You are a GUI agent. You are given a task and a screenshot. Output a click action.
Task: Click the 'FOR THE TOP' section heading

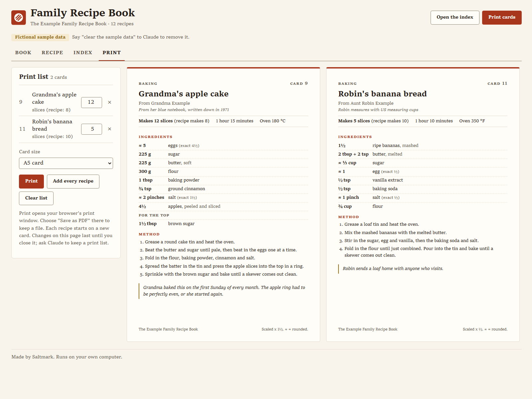pos(154,215)
